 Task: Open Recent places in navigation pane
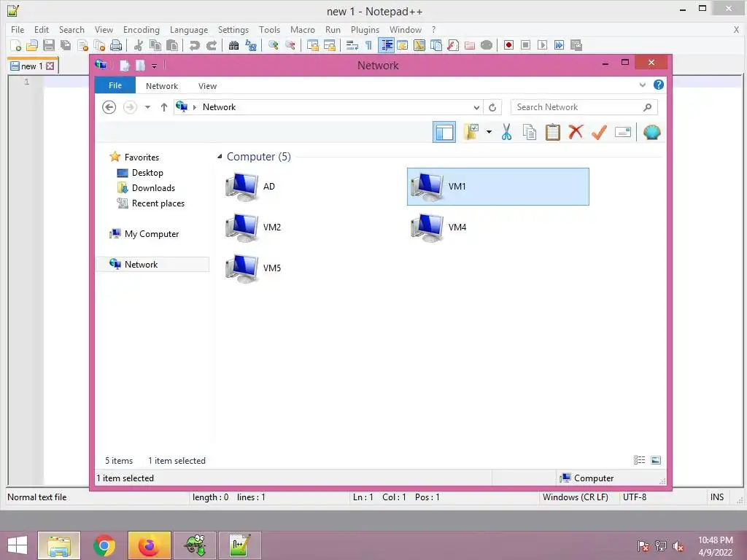[158, 203]
